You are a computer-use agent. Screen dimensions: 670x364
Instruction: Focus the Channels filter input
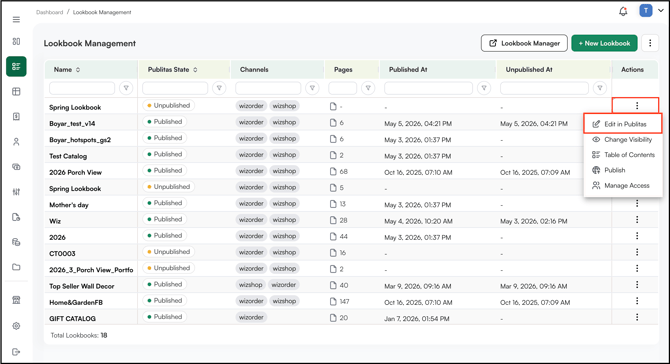tap(268, 88)
